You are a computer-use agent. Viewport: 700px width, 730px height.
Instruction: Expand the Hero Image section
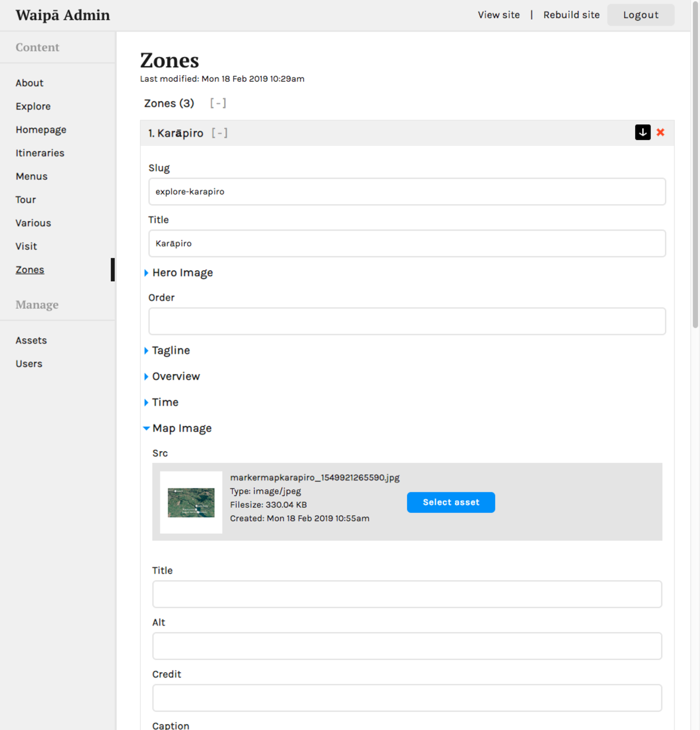[181, 273]
